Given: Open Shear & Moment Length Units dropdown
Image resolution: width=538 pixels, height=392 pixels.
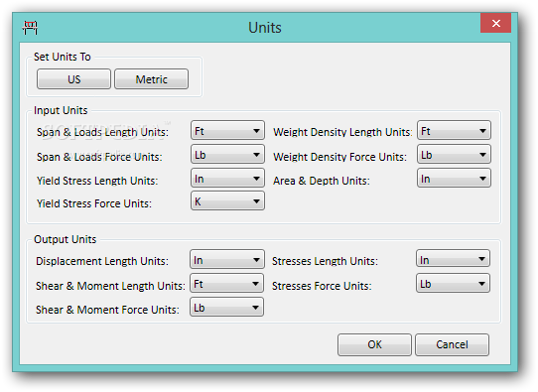Looking at the screenshot, I should pos(226,283).
